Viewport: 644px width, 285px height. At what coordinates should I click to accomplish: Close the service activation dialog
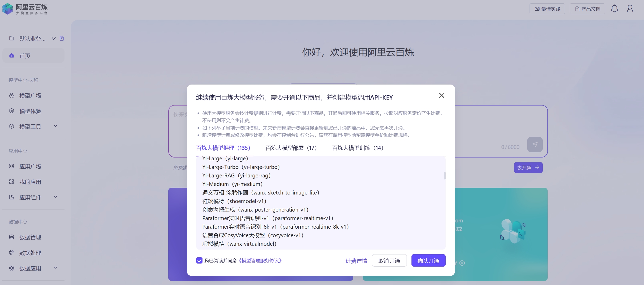[442, 95]
